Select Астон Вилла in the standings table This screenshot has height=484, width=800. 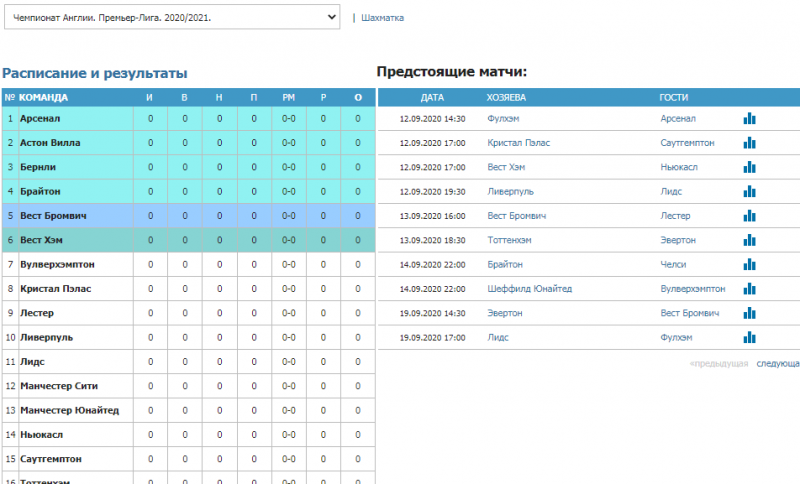point(50,143)
